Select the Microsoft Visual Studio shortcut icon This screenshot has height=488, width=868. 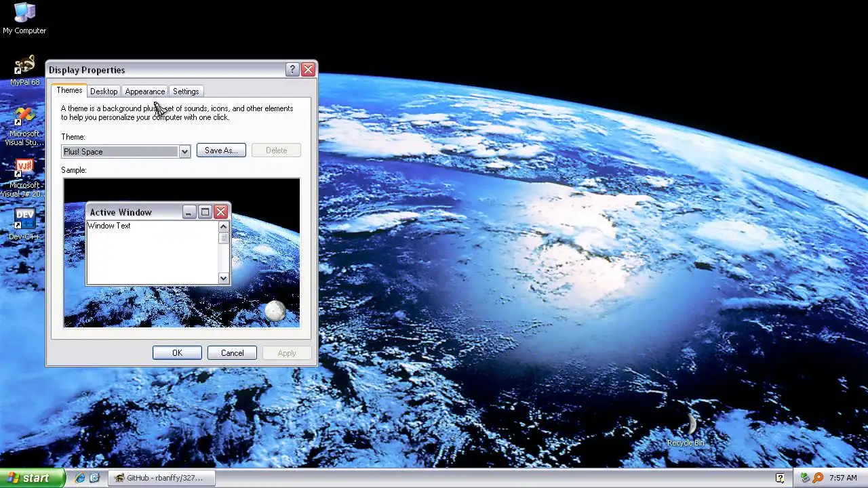click(24, 127)
